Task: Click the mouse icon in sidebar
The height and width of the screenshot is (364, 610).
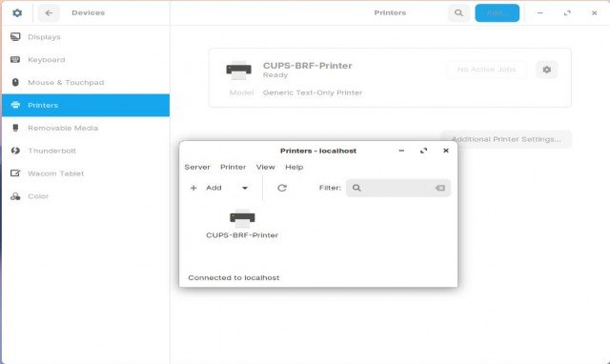Action: coord(15,82)
